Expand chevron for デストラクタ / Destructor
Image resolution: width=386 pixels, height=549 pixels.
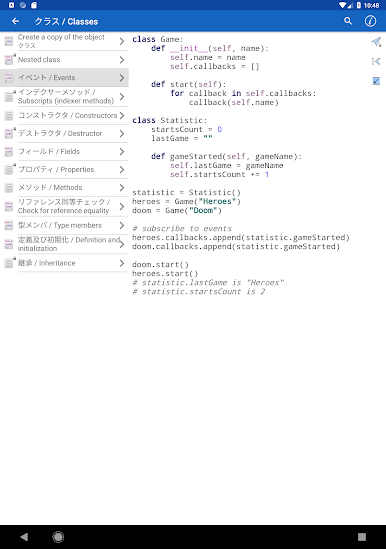(122, 133)
